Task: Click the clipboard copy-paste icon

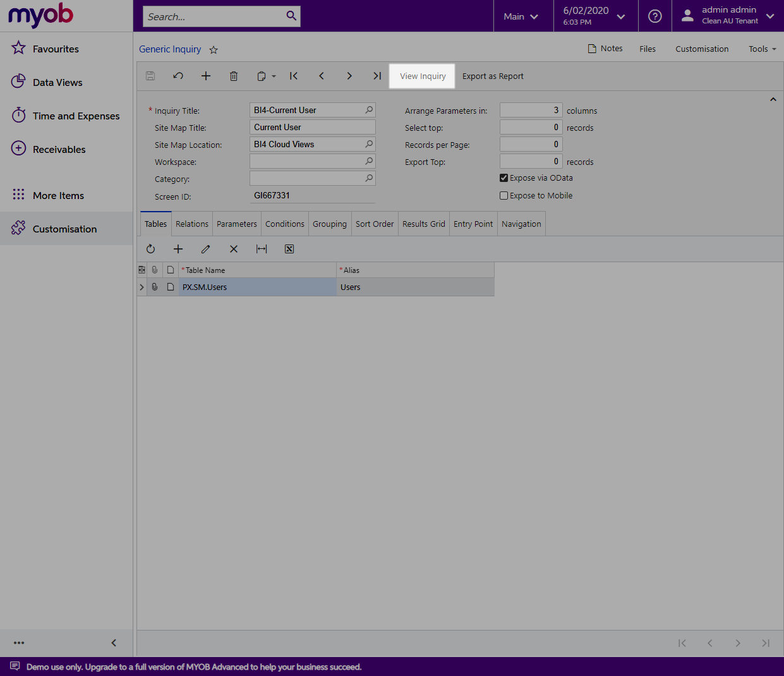Action: pos(262,76)
